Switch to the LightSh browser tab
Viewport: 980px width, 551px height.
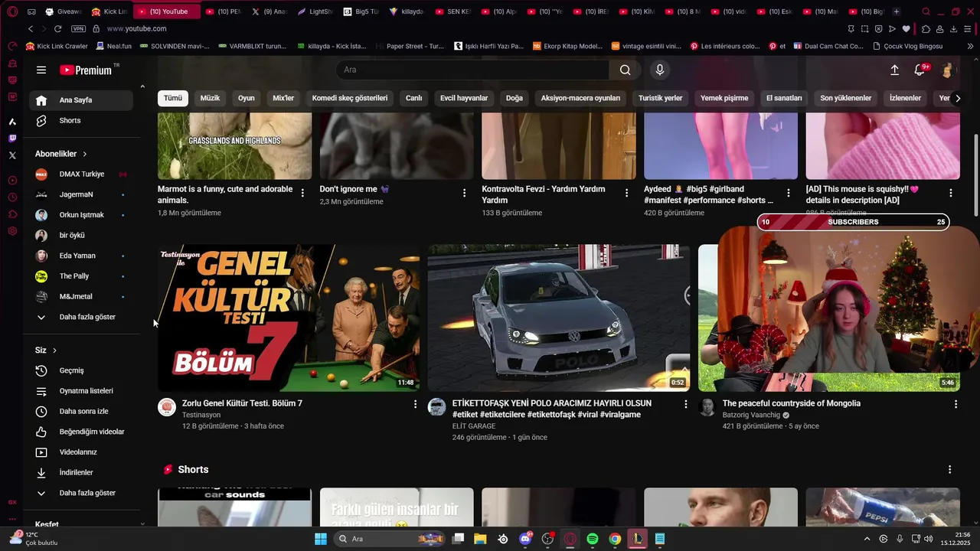(x=315, y=11)
